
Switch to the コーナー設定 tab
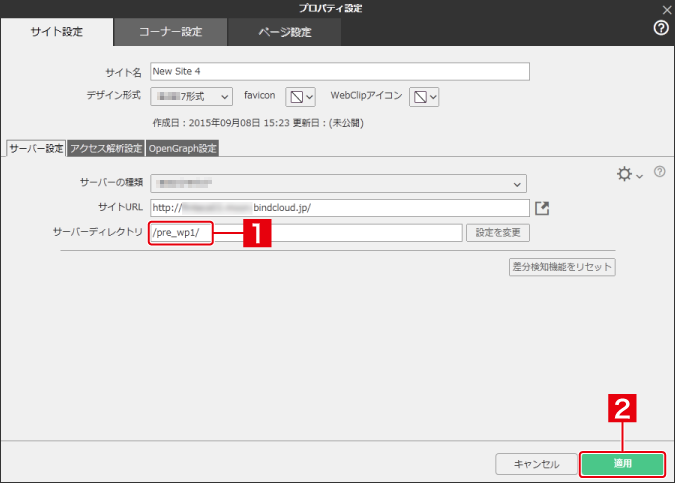point(170,32)
